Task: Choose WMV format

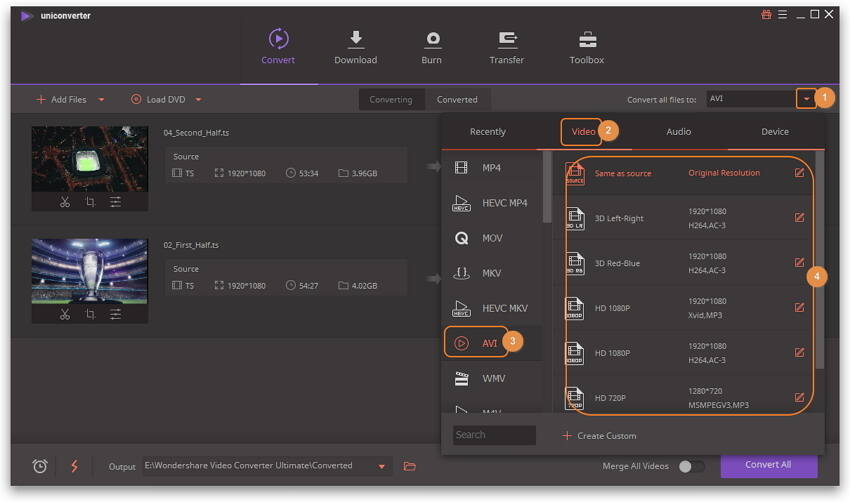Action: 492,378
